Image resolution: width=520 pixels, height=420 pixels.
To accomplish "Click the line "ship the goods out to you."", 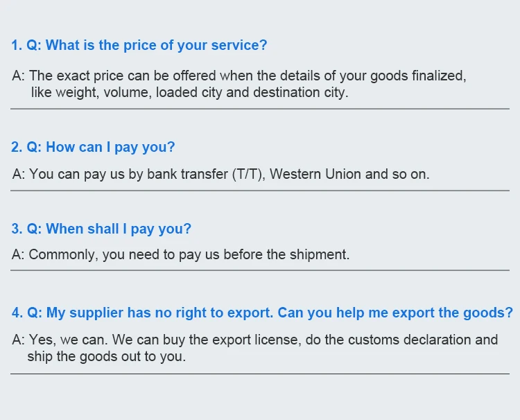I will 107,357.
